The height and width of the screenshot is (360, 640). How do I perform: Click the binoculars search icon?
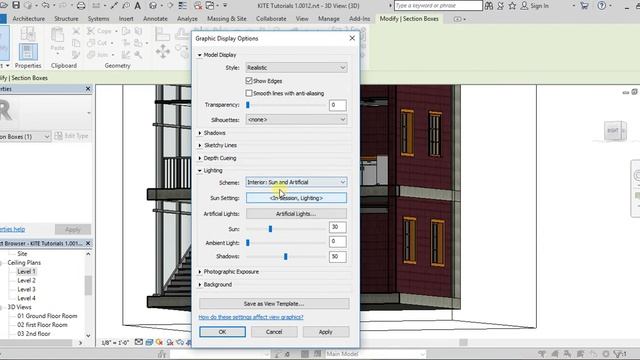tap(489, 6)
